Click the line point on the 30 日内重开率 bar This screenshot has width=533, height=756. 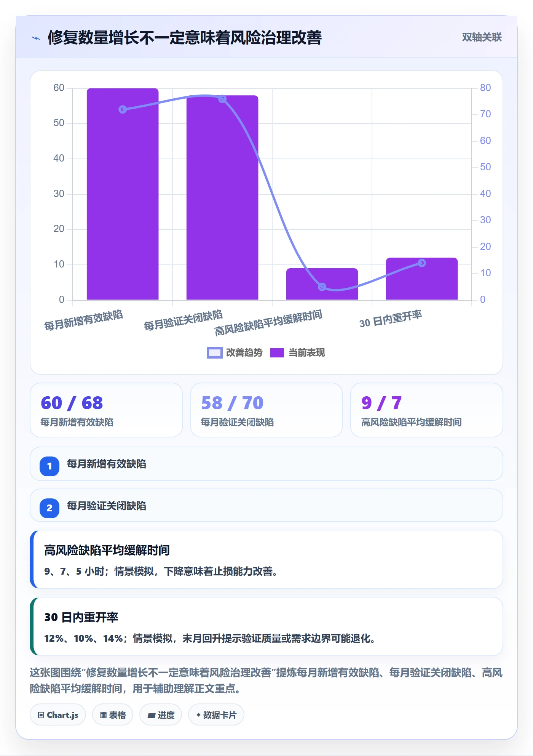click(422, 263)
